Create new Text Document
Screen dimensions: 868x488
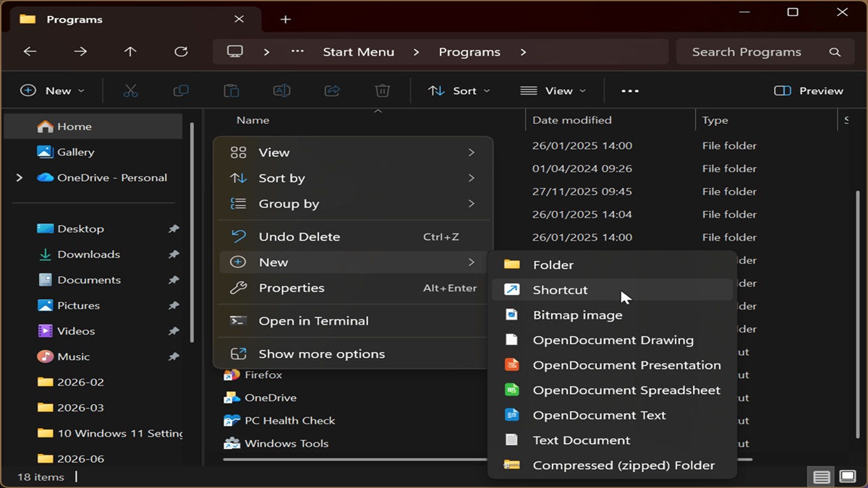(613, 440)
